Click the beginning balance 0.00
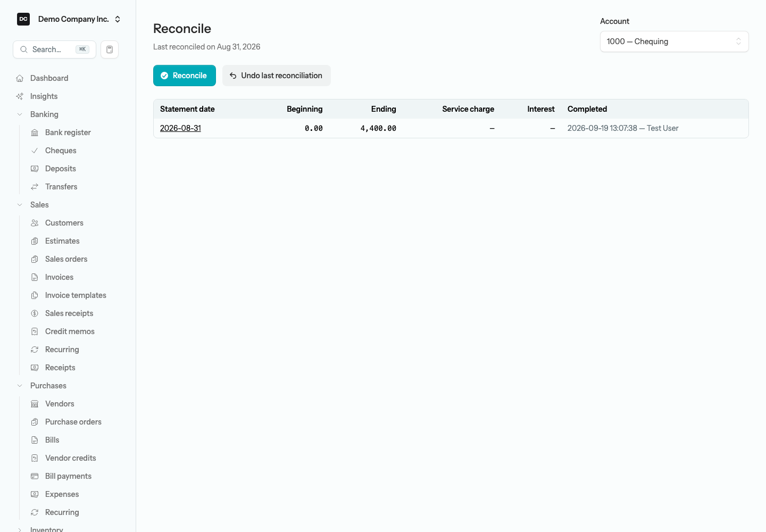This screenshot has height=532, width=766. tap(314, 128)
